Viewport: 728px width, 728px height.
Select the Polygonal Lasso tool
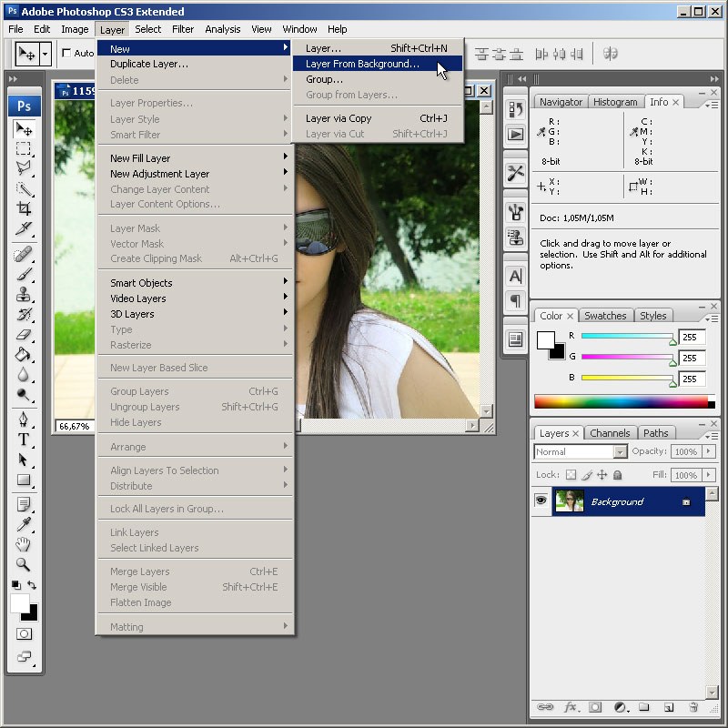24,168
